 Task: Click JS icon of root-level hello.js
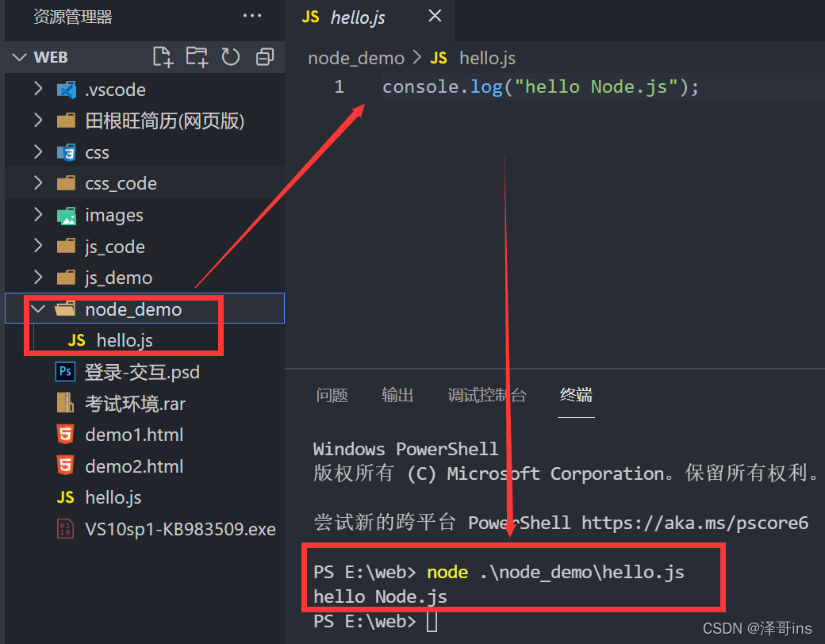click(x=66, y=497)
